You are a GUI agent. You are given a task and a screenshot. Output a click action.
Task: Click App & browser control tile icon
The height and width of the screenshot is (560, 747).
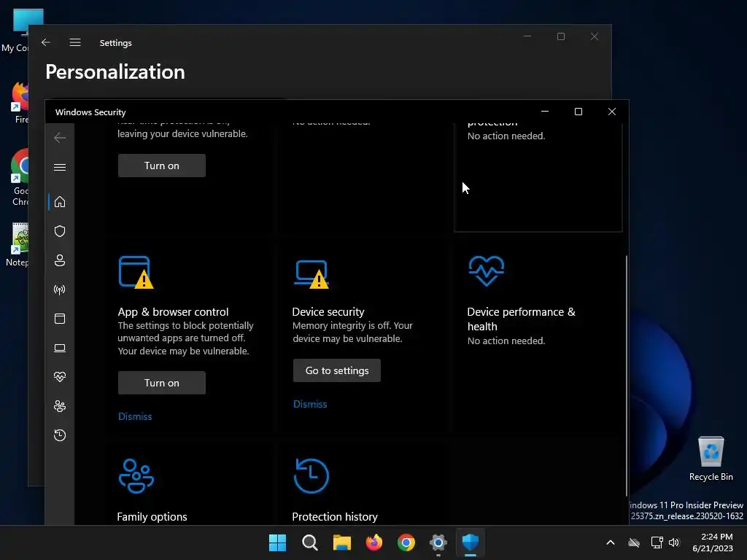click(136, 272)
